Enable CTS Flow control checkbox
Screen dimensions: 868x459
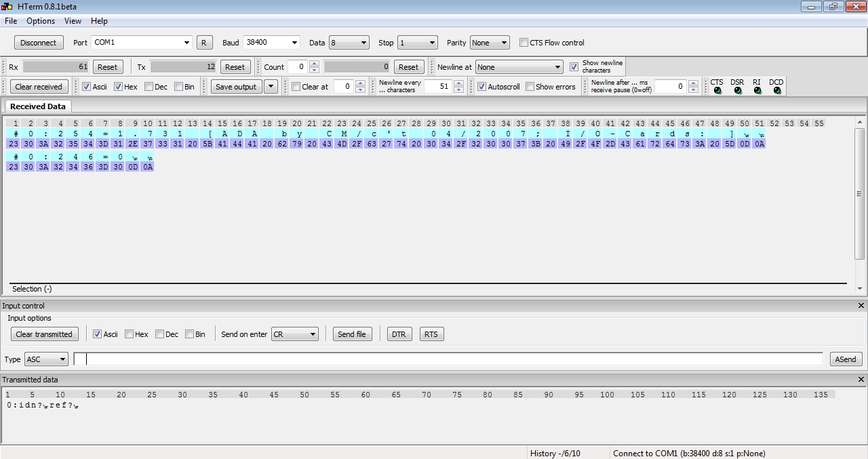click(524, 43)
